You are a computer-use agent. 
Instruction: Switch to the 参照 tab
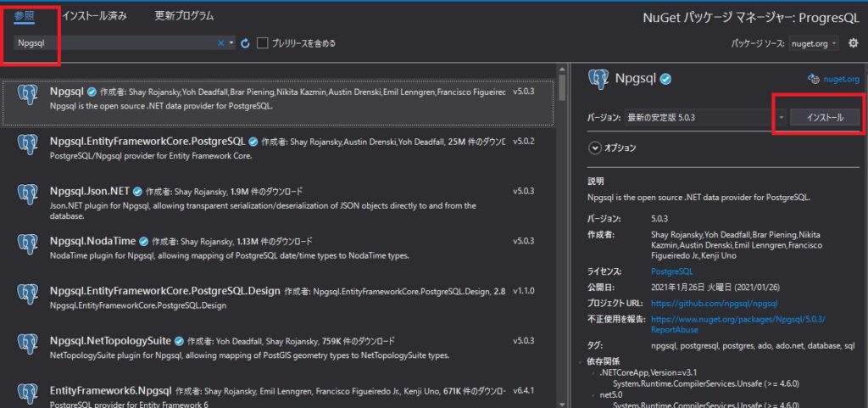point(25,16)
